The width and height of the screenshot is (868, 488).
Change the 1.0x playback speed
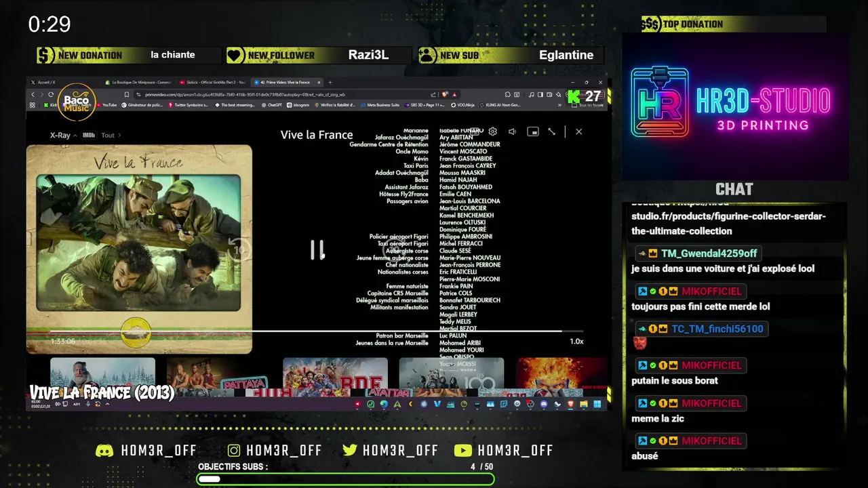tap(576, 342)
